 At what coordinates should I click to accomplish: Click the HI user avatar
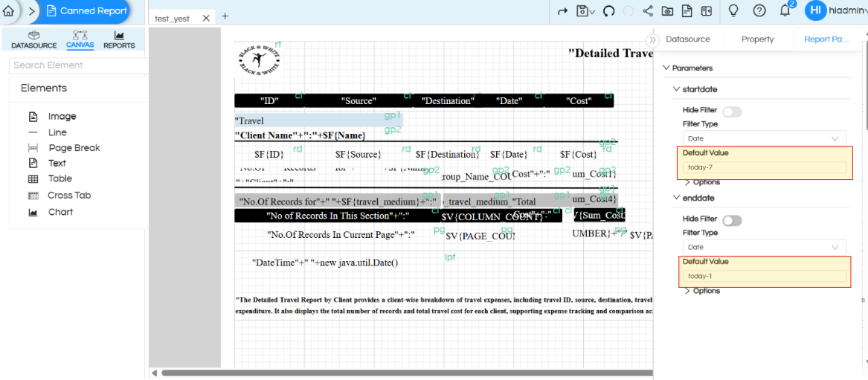click(815, 10)
